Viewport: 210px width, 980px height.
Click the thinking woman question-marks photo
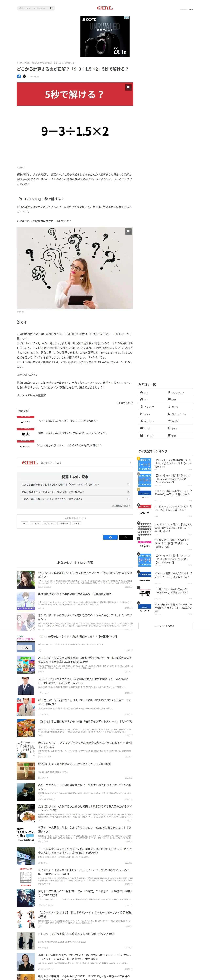coord(75,268)
